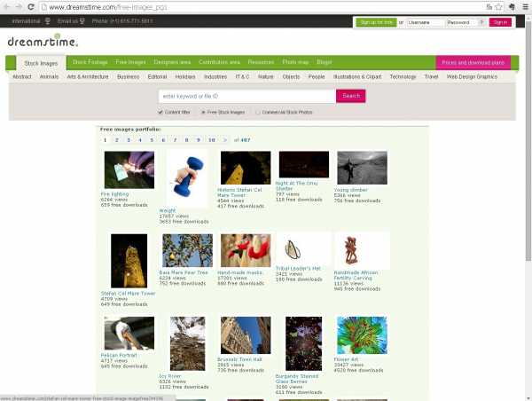532x401 pixels.
Task: Click the keyword or file ID search box
Action: pos(247,96)
